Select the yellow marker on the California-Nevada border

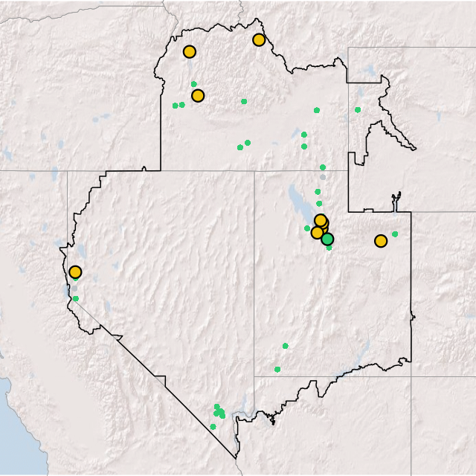75,271
